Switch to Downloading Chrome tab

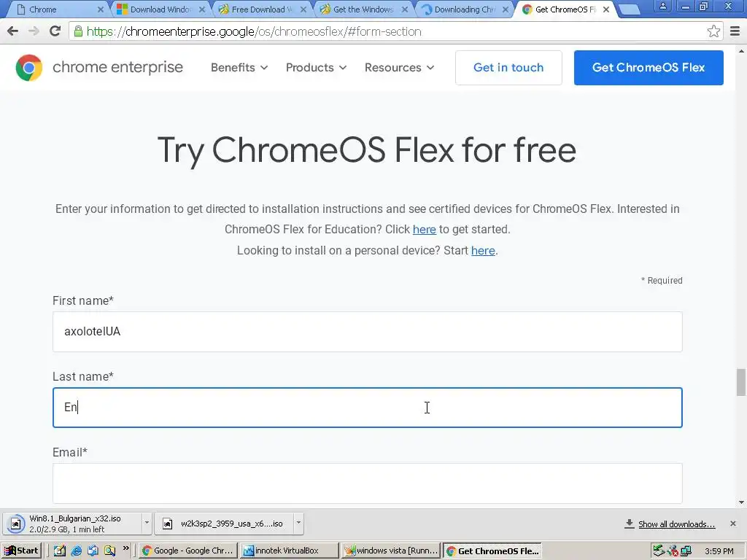point(465,9)
